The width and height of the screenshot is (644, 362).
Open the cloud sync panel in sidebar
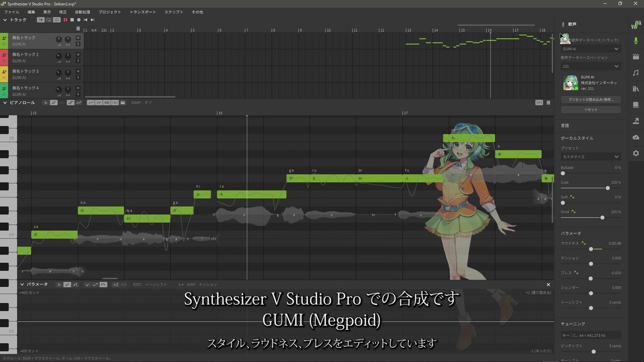click(635, 137)
